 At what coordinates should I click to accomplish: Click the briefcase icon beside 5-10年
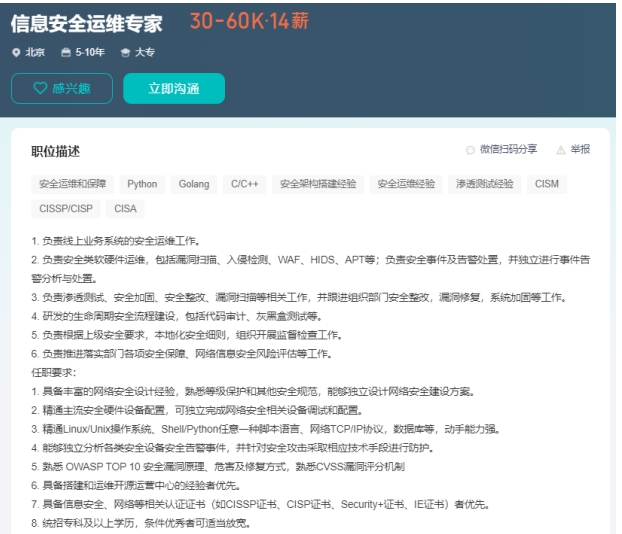pyautogui.click(x=66, y=52)
